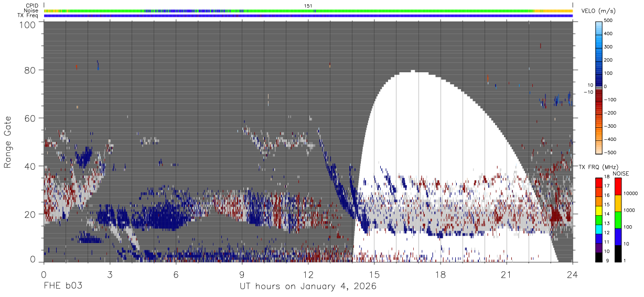Click the 18 label on TX frequency legend

tap(606, 177)
